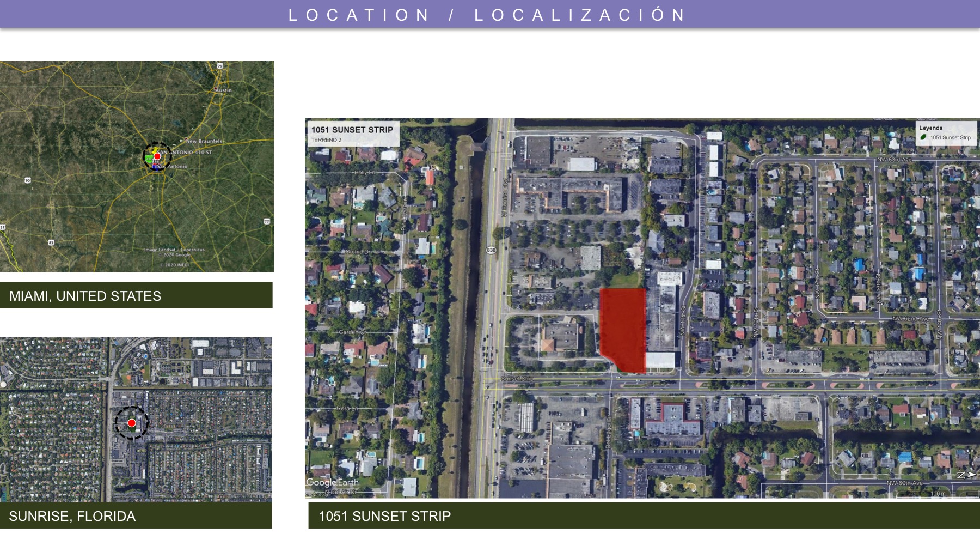This screenshot has height=552, width=980.
Task: Click the NW 63rd Ave street label
Action: pos(894,160)
